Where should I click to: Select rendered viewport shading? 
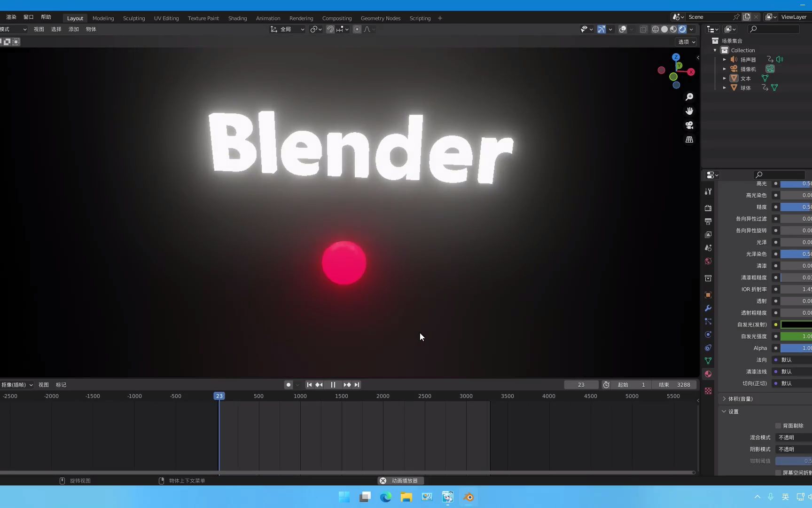point(682,29)
